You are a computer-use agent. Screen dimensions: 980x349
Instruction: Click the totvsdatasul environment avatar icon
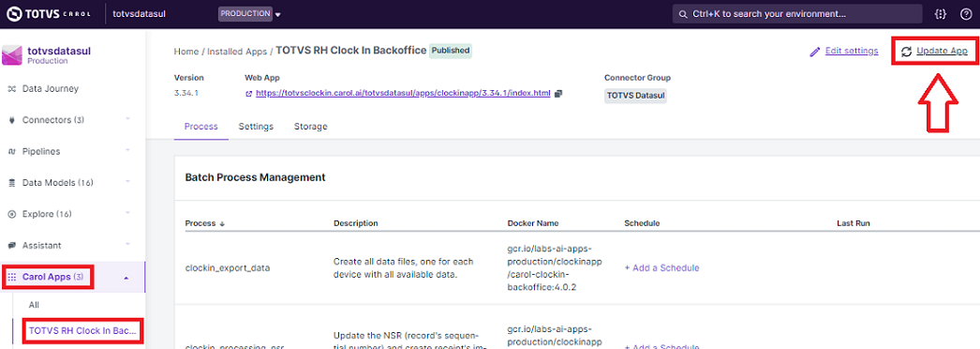[12, 55]
